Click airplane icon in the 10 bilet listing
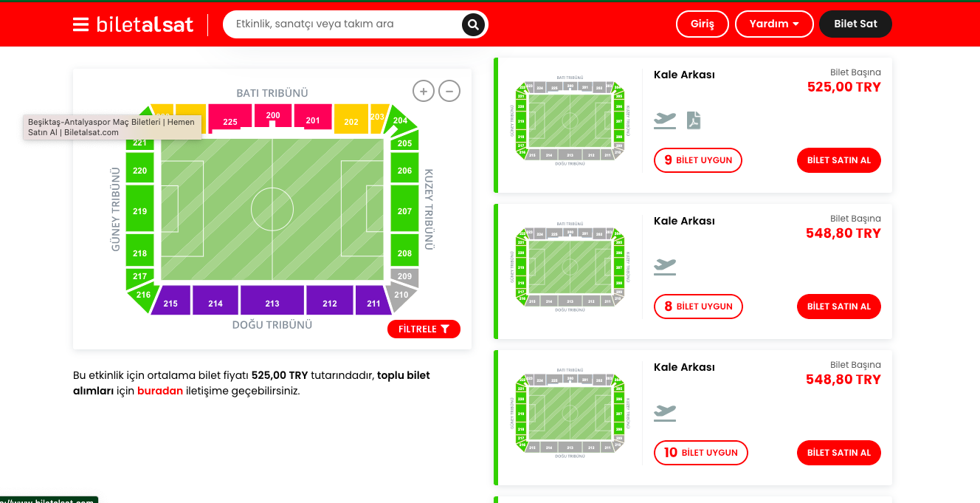Image resolution: width=980 pixels, height=503 pixels. coord(665,413)
